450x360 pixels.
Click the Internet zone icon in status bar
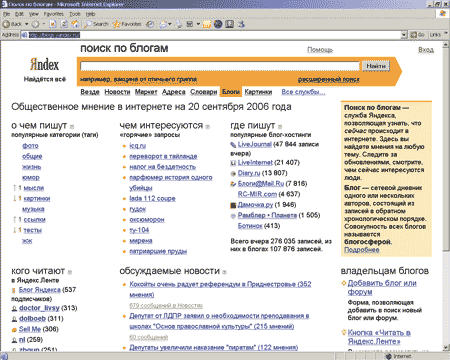[389, 356]
